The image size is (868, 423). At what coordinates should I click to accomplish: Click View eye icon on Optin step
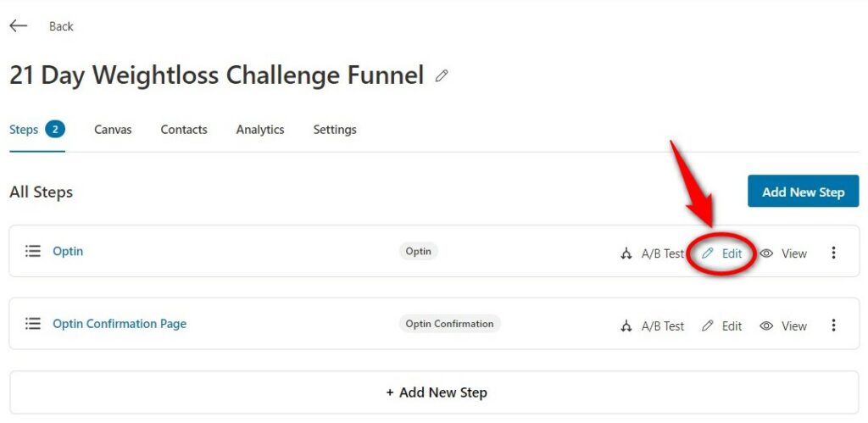(766, 253)
